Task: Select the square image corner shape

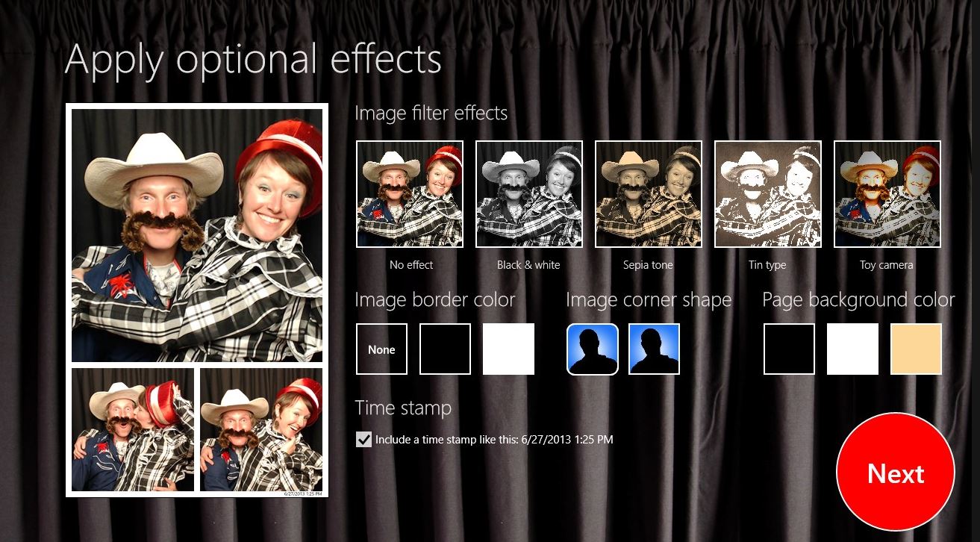Action: (655, 349)
